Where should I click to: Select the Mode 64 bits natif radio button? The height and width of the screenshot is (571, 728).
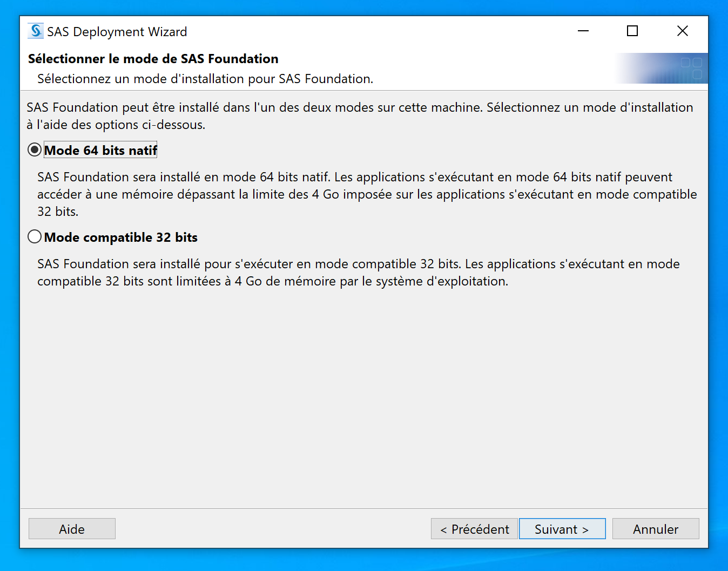click(x=35, y=150)
